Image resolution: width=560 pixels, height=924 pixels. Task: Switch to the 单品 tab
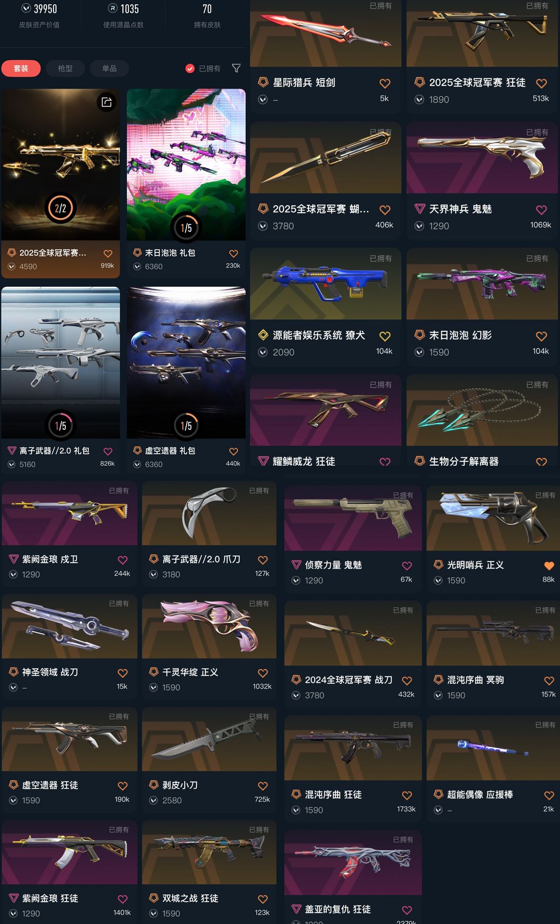tap(109, 68)
